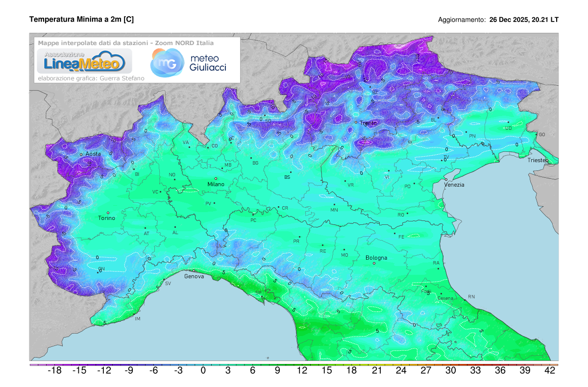Click the Aggiornamento date timestamp
The height and width of the screenshot is (387, 588).
tap(524, 20)
